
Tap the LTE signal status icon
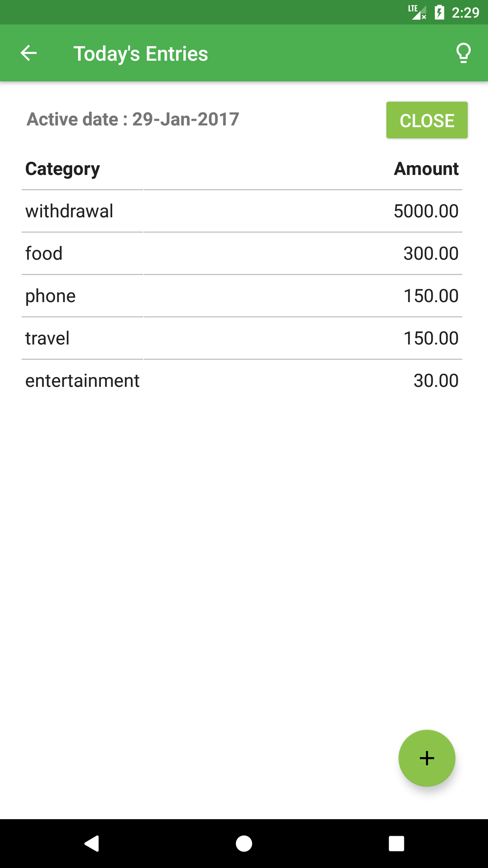click(x=417, y=13)
